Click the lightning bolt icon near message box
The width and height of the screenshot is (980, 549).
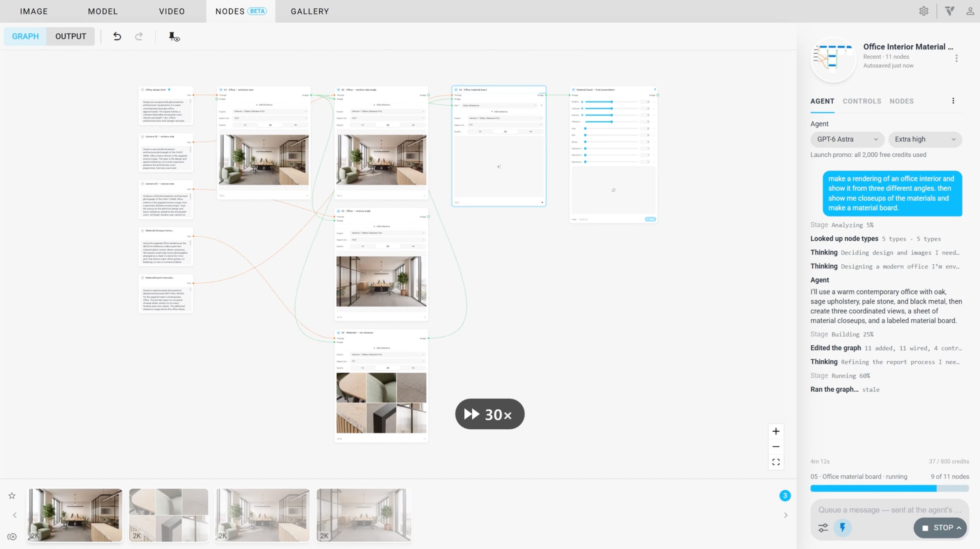pyautogui.click(x=842, y=528)
